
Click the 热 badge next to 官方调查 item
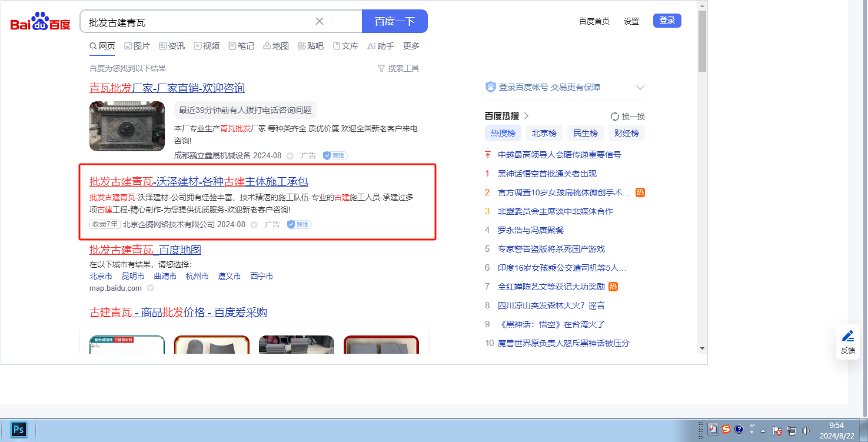(x=640, y=192)
